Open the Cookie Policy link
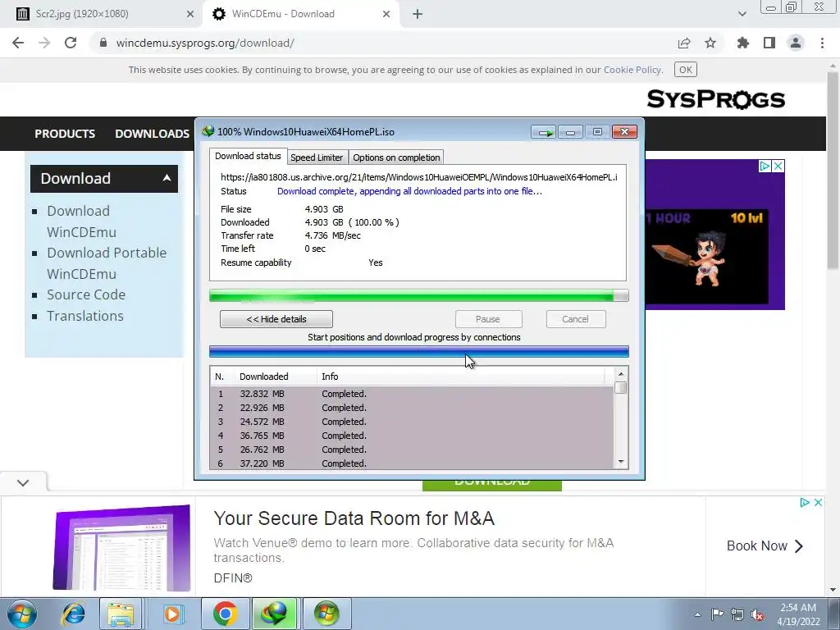This screenshot has height=630, width=840. click(x=632, y=70)
